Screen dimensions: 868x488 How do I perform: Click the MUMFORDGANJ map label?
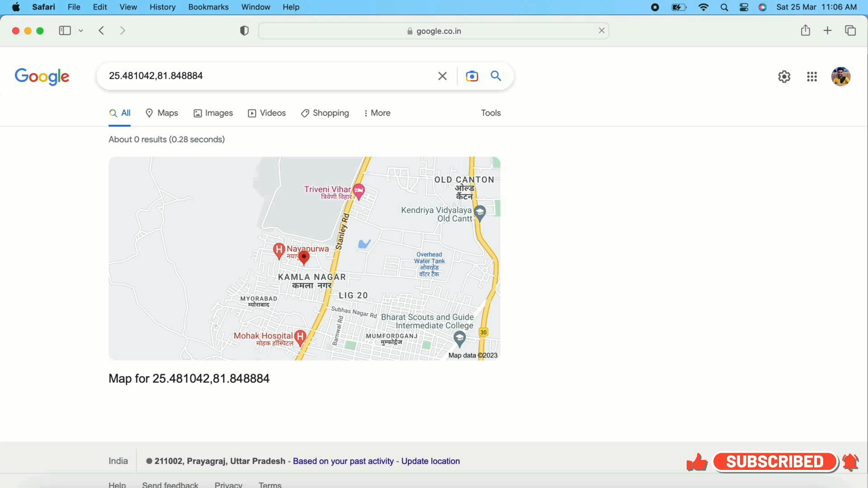pyautogui.click(x=392, y=339)
